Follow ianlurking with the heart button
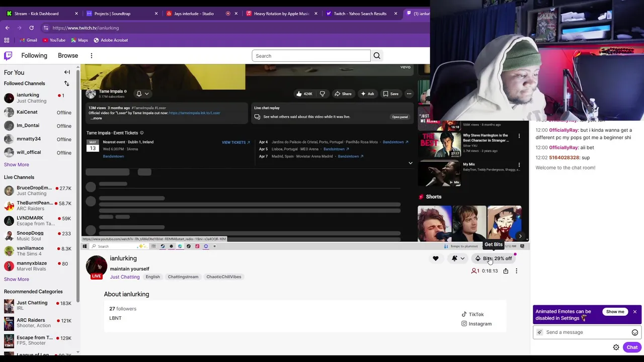This screenshot has width=644, height=362. 436,258
